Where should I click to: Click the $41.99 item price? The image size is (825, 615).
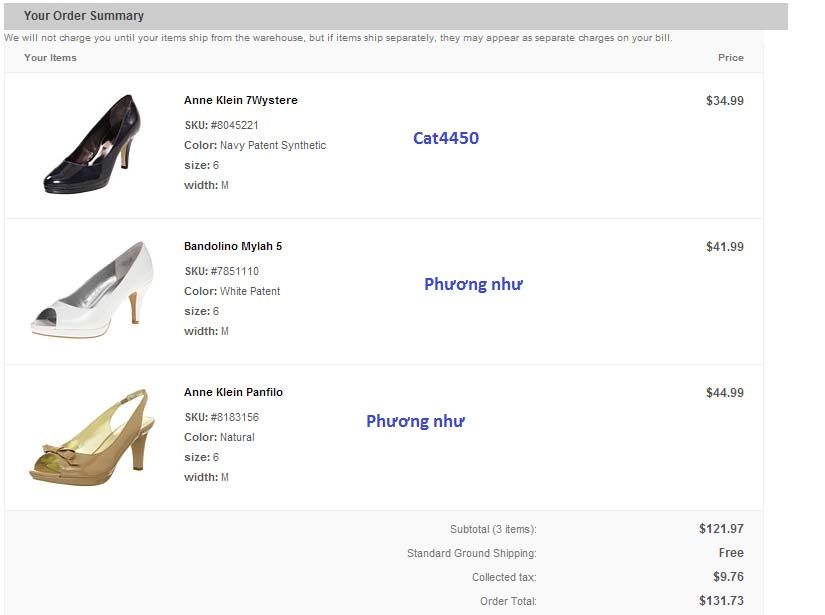pos(725,247)
